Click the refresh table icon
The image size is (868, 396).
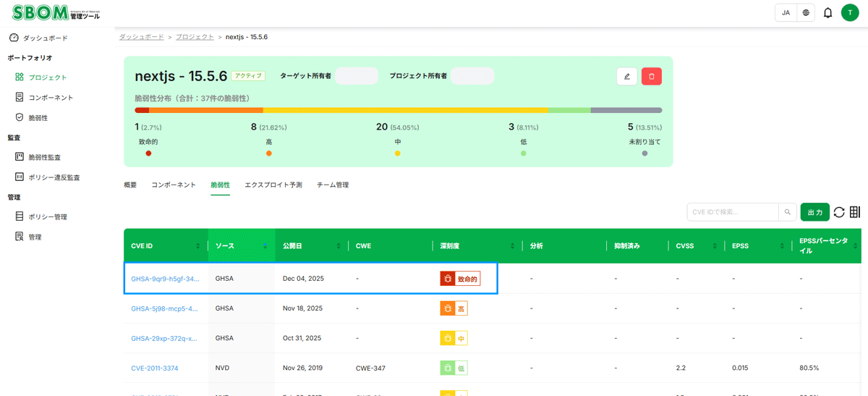839,212
